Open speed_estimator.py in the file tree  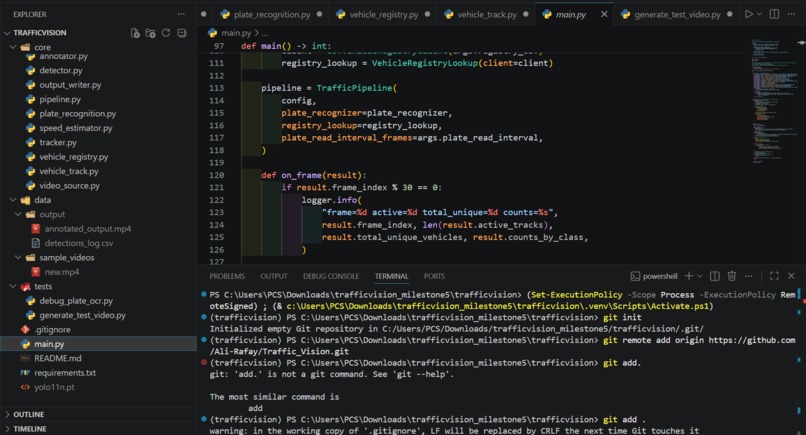pyautogui.click(x=76, y=128)
